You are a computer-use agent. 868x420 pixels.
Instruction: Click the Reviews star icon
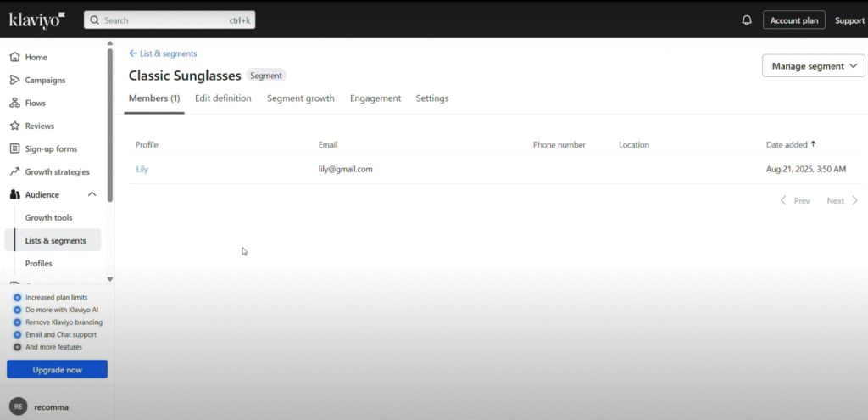14,126
